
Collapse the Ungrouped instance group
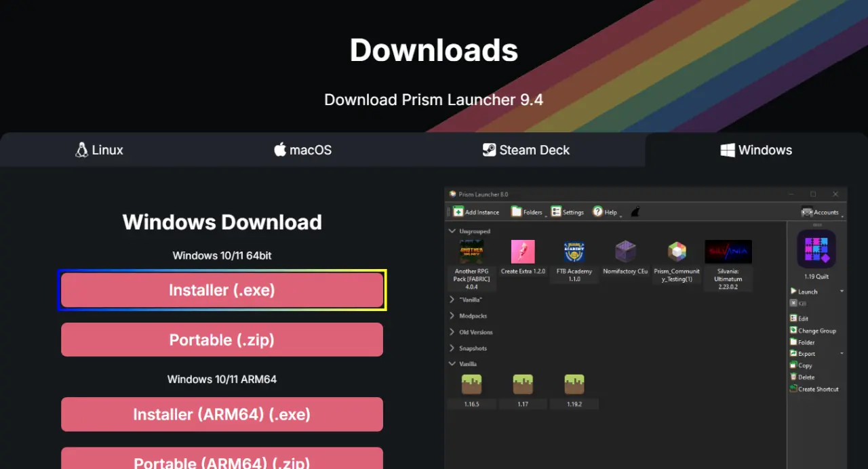452,231
